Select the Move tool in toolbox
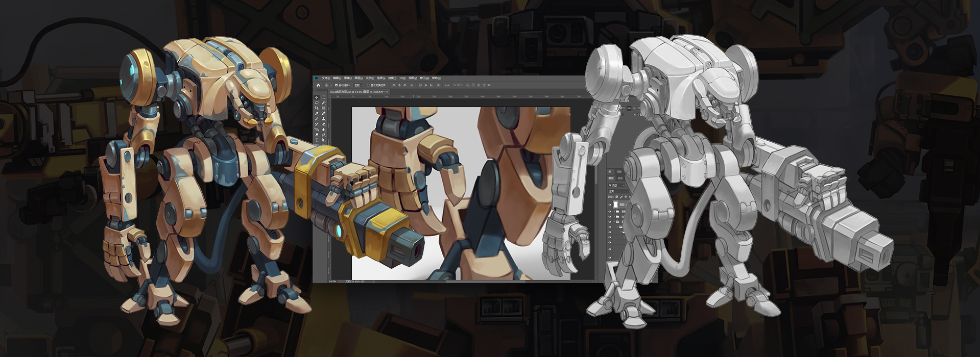 coord(317,97)
